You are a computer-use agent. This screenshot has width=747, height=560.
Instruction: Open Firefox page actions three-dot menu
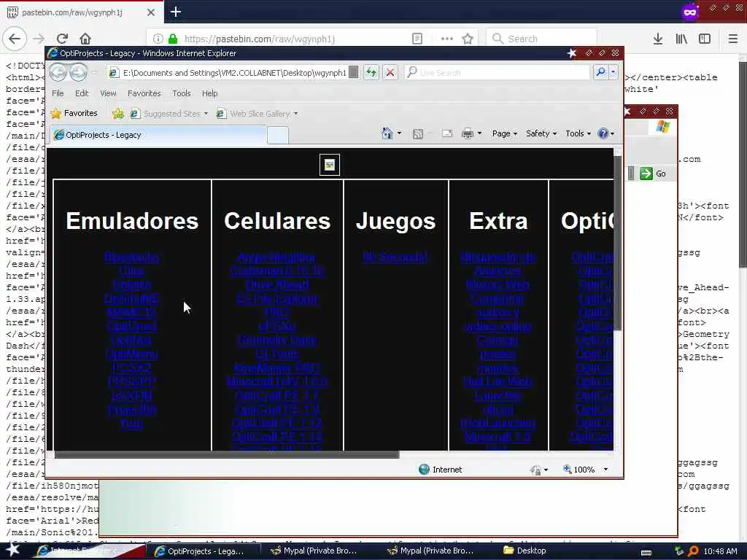coord(447,39)
